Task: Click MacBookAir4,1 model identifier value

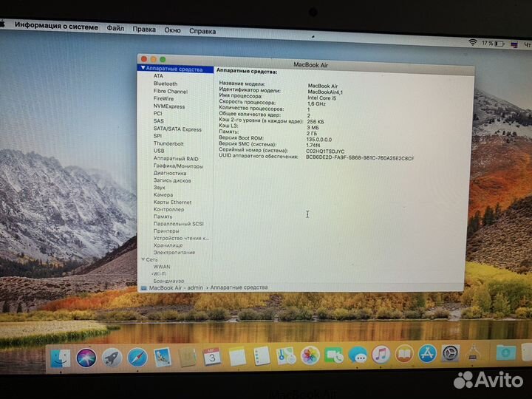Action: point(325,92)
